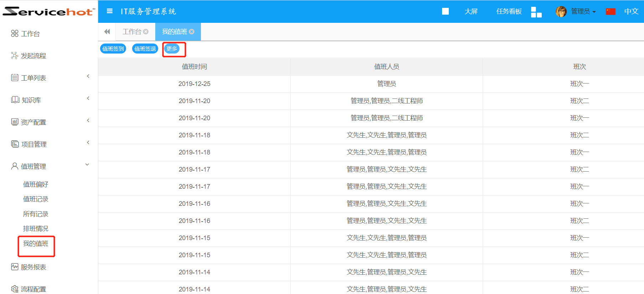Open the app grid icon in header

[x=536, y=12]
